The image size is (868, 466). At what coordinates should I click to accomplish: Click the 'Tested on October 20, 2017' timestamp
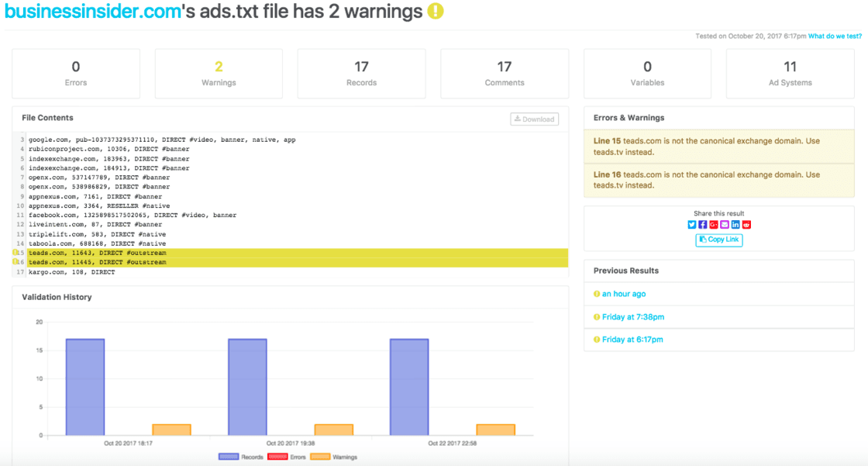pyautogui.click(x=751, y=36)
